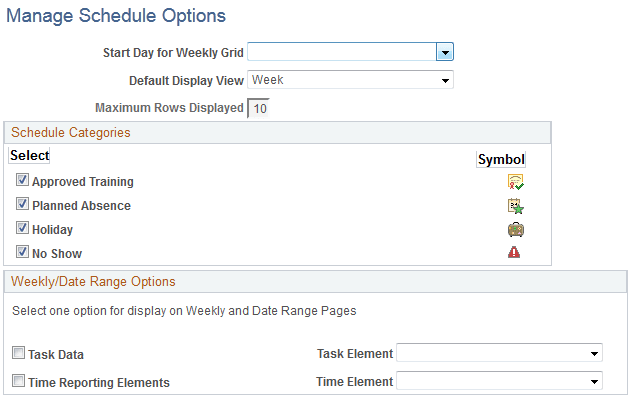The image size is (633, 400).
Task: Click the Select column header
Action: click(x=30, y=156)
